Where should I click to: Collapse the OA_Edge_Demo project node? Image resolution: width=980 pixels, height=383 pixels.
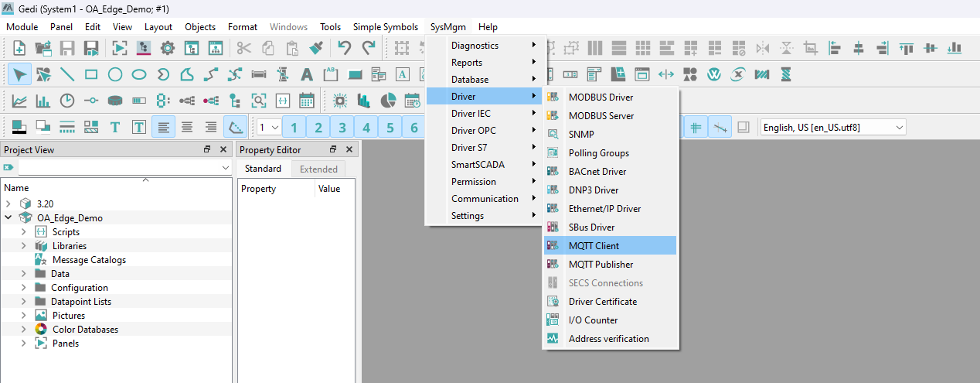pyautogui.click(x=9, y=218)
